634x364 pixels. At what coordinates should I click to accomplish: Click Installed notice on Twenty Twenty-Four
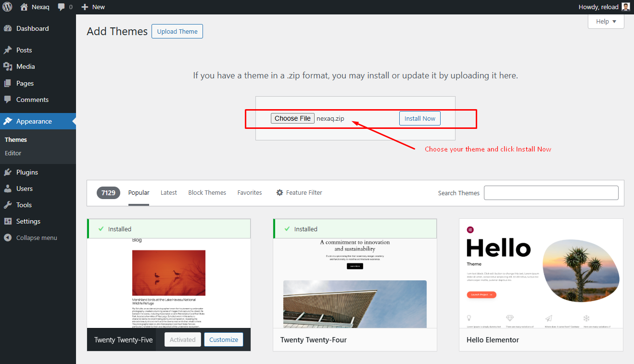click(x=355, y=228)
